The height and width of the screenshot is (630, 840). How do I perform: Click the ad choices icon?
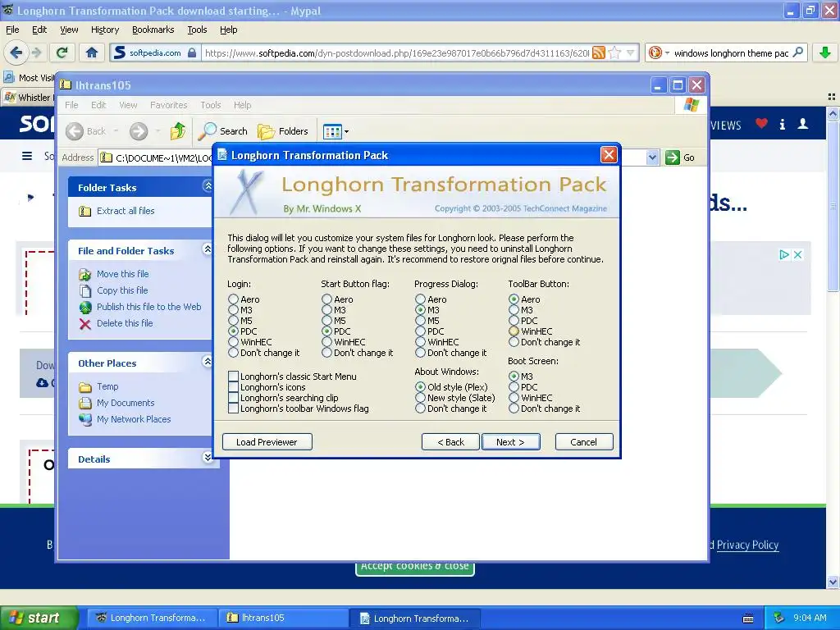point(783,255)
